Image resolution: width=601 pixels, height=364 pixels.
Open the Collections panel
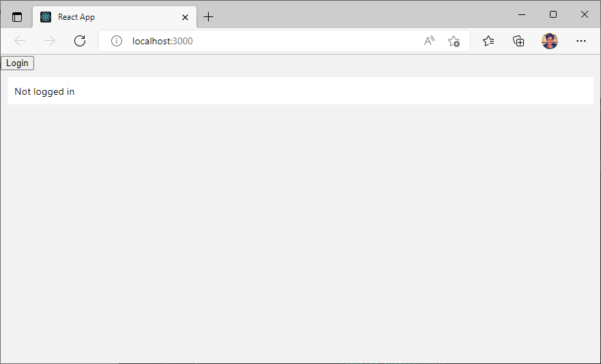[518, 41]
